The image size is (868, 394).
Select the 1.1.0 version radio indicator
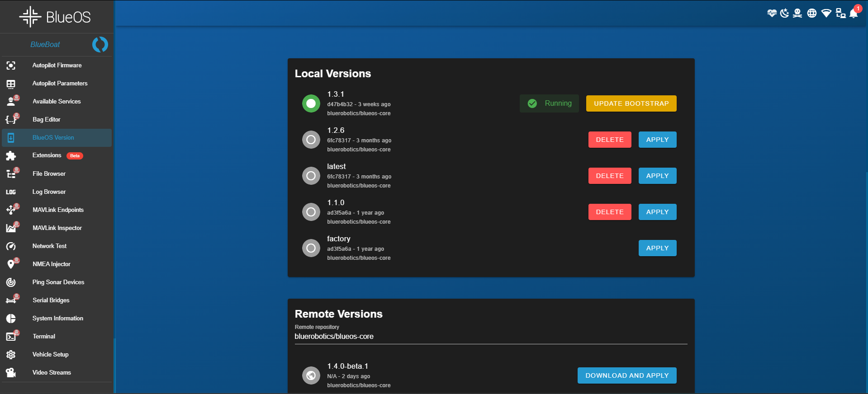click(311, 212)
